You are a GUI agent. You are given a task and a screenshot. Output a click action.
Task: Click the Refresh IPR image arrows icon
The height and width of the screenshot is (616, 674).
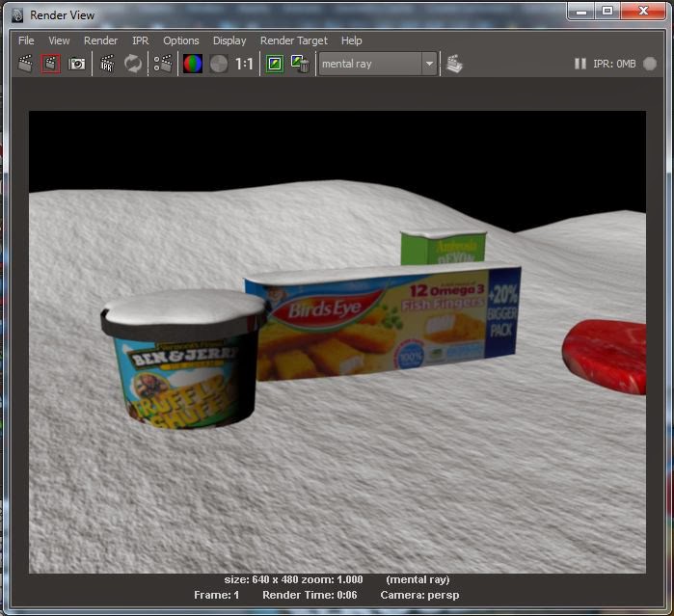click(133, 64)
